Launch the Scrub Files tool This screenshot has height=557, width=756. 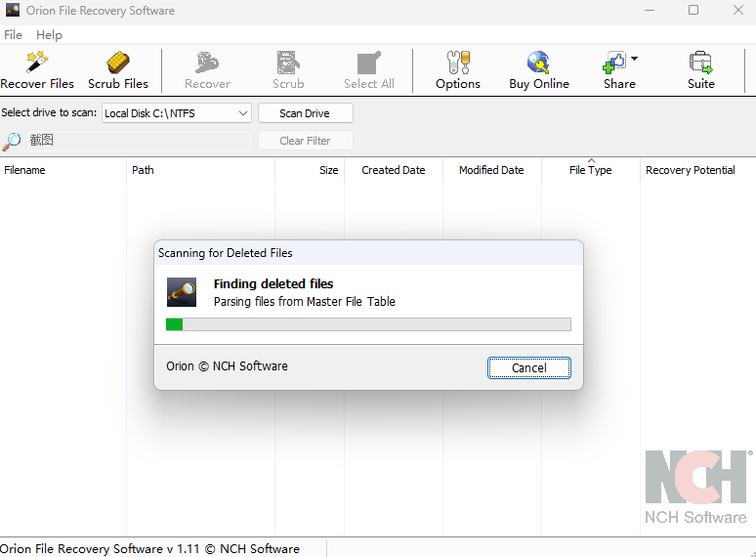[117, 70]
